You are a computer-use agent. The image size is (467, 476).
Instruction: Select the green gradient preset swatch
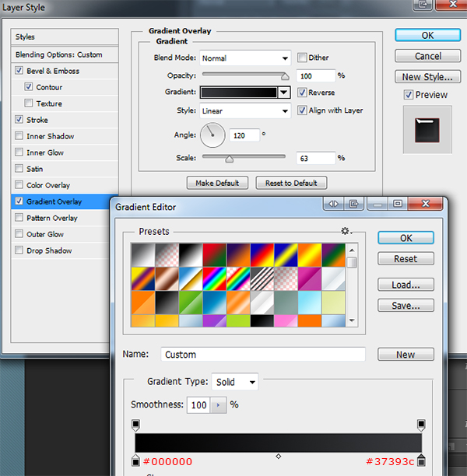pos(191,303)
